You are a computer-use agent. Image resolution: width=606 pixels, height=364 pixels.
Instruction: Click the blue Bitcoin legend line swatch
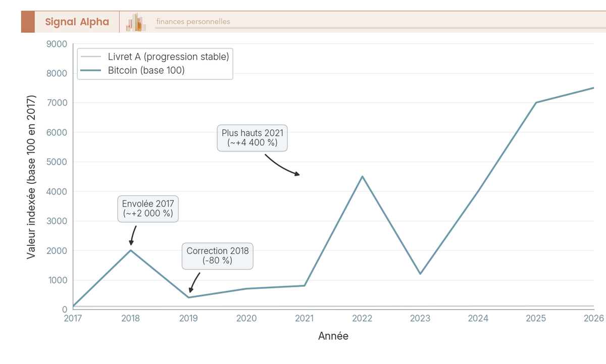click(91, 70)
